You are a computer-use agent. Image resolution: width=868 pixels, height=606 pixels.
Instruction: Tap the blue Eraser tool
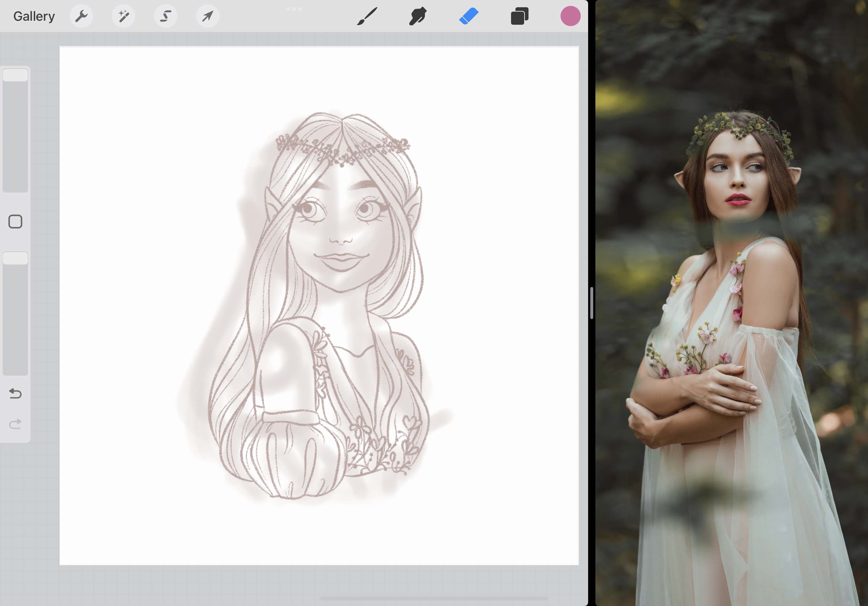[469, 16]
